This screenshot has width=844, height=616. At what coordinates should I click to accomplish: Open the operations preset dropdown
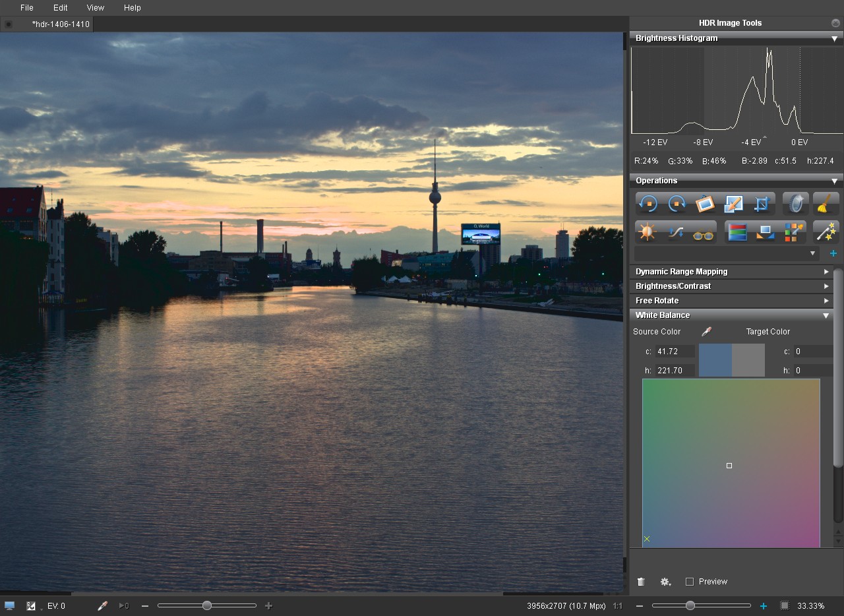tap(812, 253)
